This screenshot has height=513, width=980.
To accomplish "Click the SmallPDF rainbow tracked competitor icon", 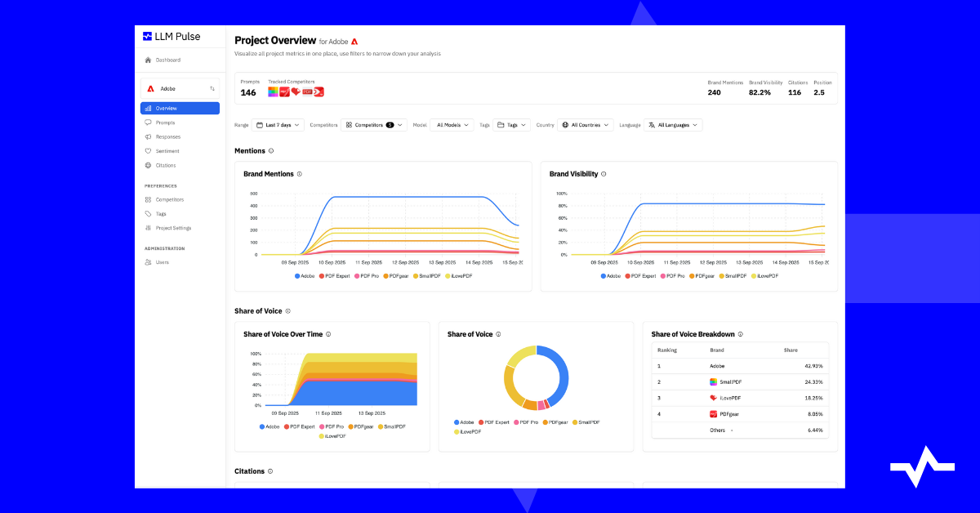I will [x=273, y=91].
